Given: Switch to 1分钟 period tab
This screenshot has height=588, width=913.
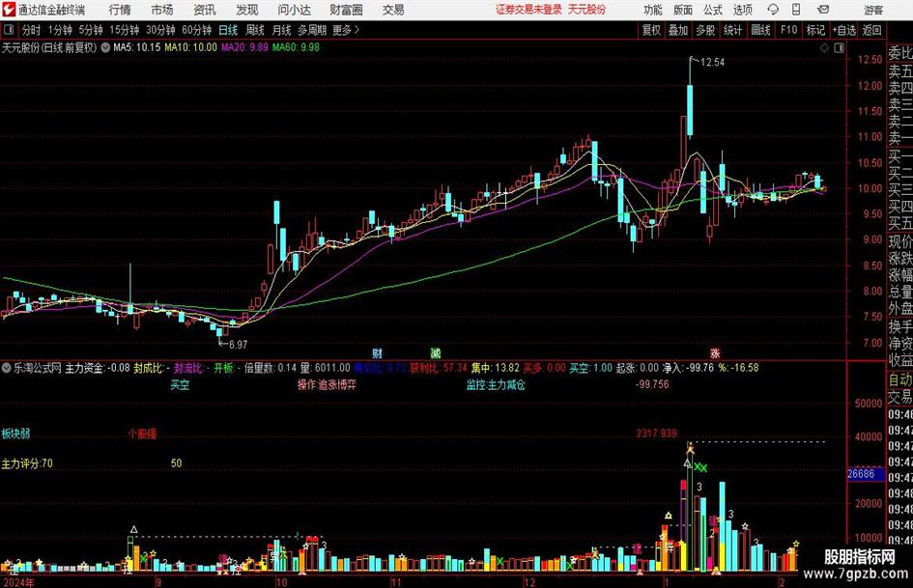Looking at the screenshot, I should coord(60,30).
